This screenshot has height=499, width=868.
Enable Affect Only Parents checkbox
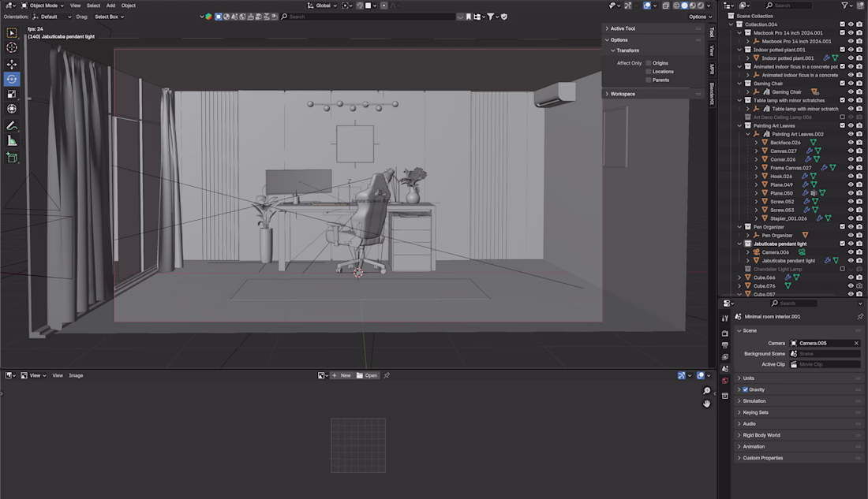(649, 80)
